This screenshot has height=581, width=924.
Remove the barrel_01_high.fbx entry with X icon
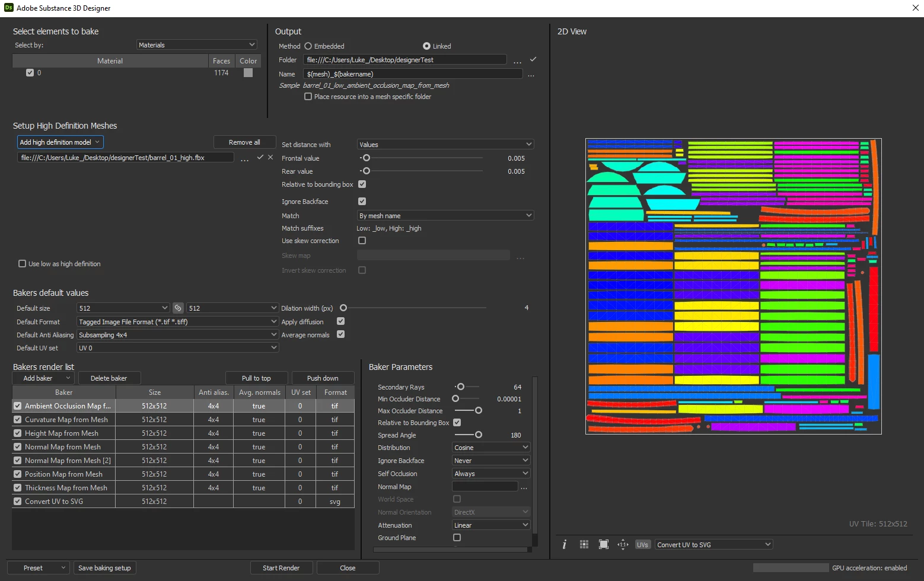coord(270,157)
